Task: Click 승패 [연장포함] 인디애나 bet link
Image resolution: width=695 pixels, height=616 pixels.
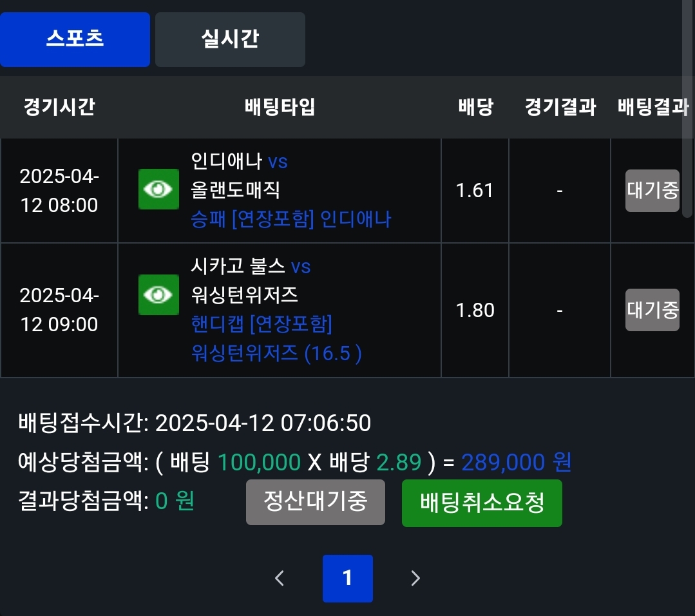Action: [291, 220]
